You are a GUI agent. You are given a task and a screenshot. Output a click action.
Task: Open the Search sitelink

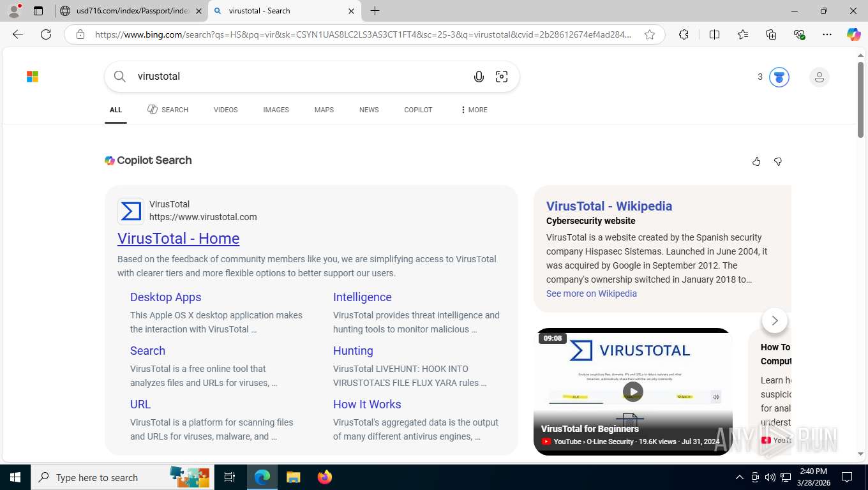click(147, 351)
